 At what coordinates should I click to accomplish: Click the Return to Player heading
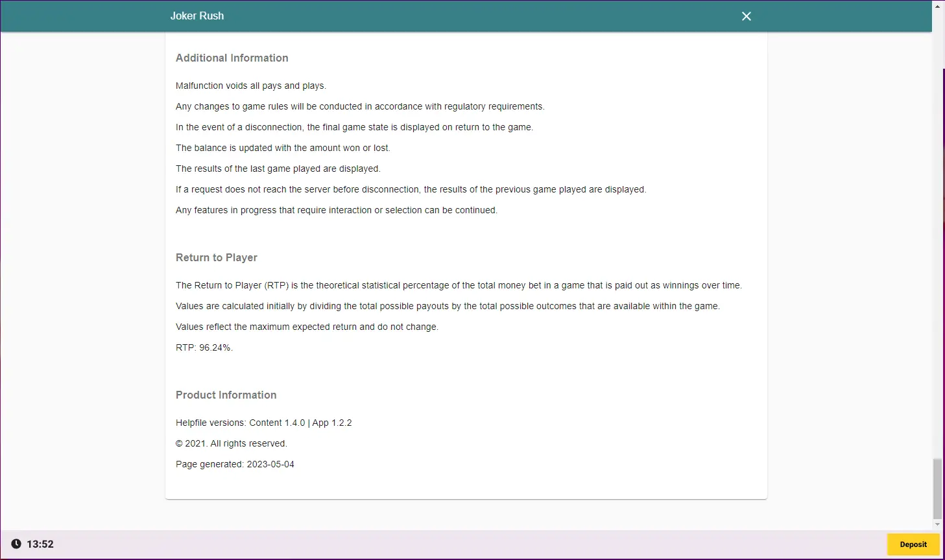tap(217, 257)
